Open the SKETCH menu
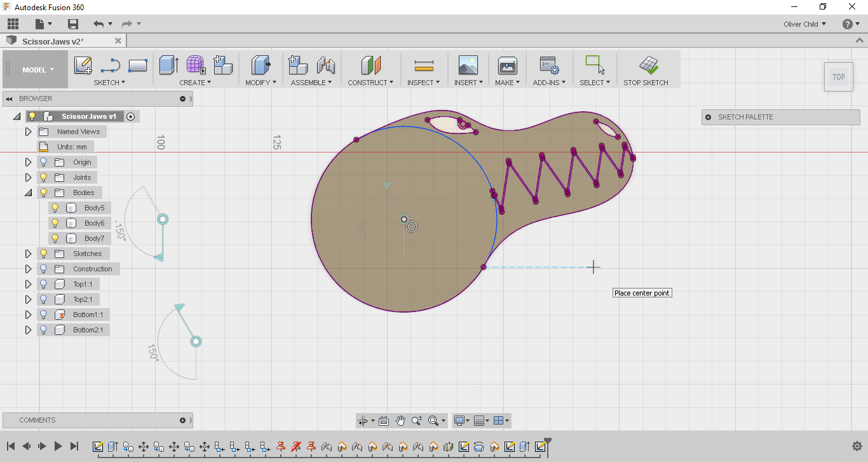The height and width of the screenshot is (462, 868). (x=109, y=83)
